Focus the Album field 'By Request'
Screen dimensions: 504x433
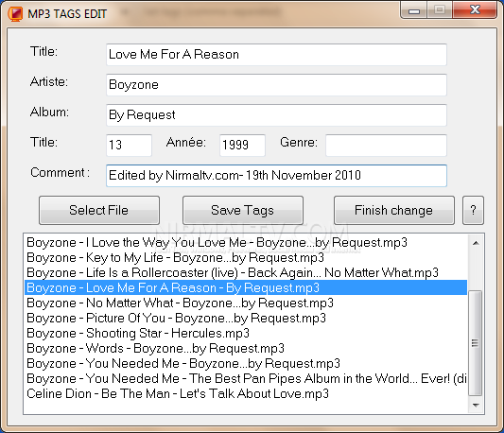click(x=276, y=115)
